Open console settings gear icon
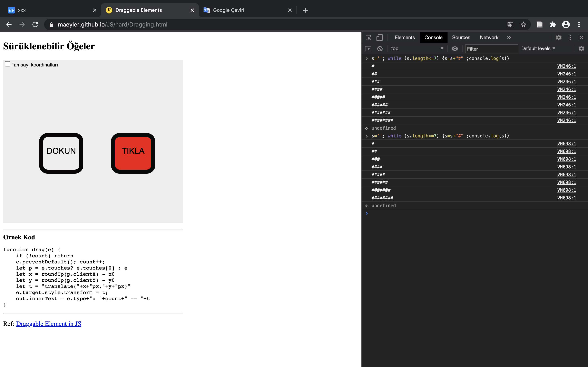 tap(581, 49)
